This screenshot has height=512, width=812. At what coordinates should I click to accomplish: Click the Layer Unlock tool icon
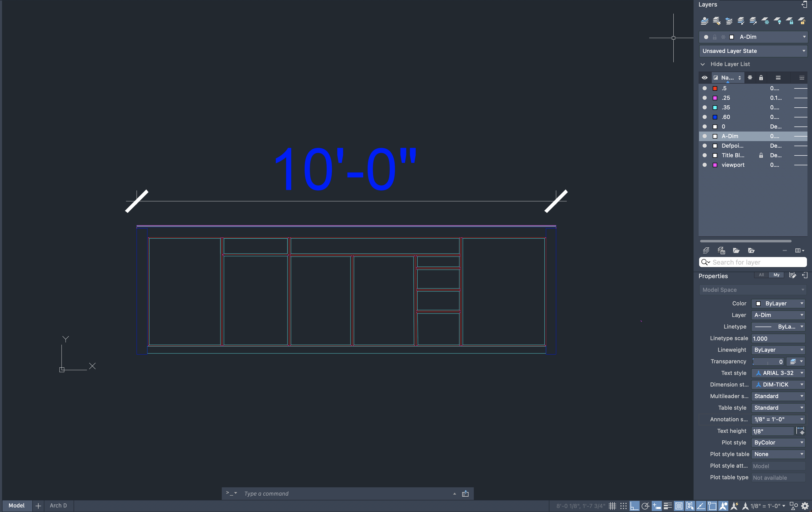(802, 21)
